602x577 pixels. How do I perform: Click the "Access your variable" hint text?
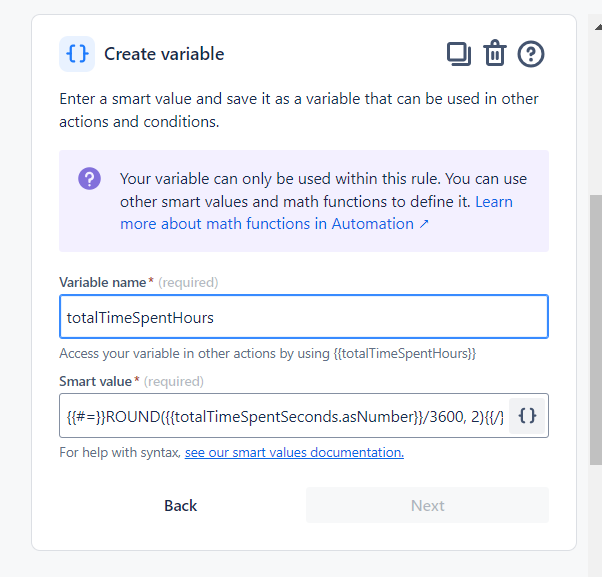(267, 353)
